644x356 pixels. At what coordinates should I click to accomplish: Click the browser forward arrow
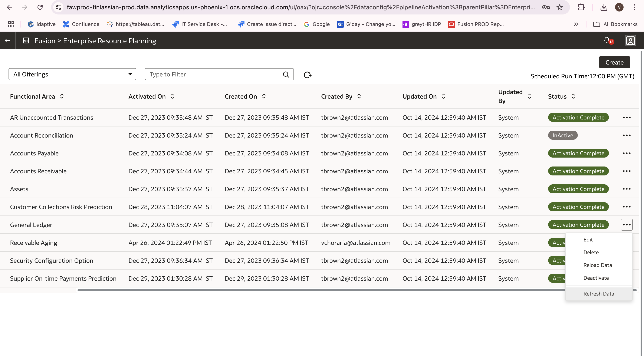tap(24, 7)
